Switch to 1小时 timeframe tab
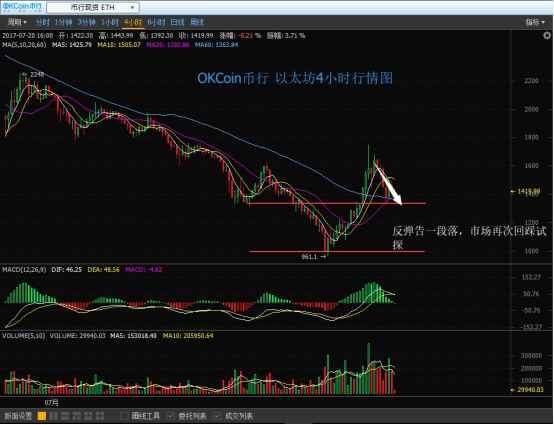Viewport: 554px width, 425px height. pyautogui.click(x=110, y=22)
